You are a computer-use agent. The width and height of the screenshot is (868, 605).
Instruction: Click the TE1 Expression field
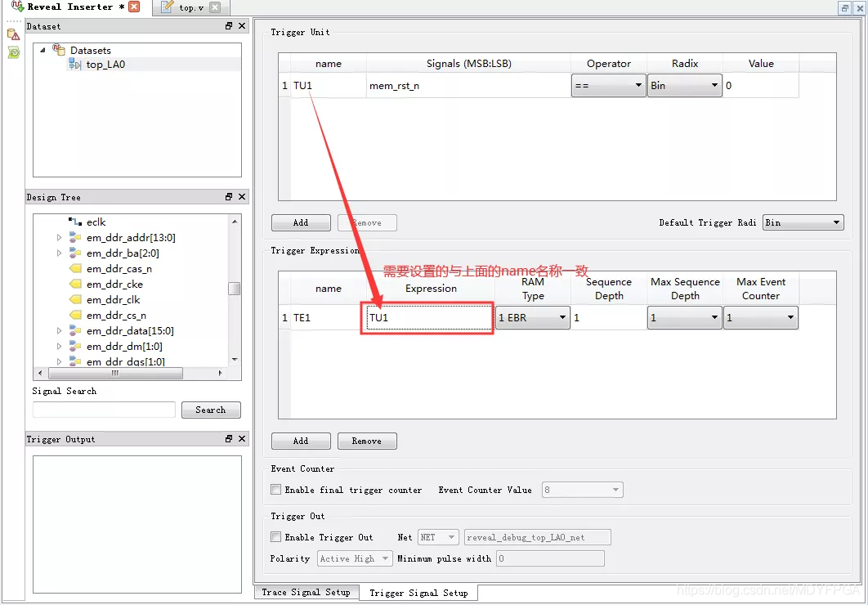pyautogui.click(x=429, y=318)
